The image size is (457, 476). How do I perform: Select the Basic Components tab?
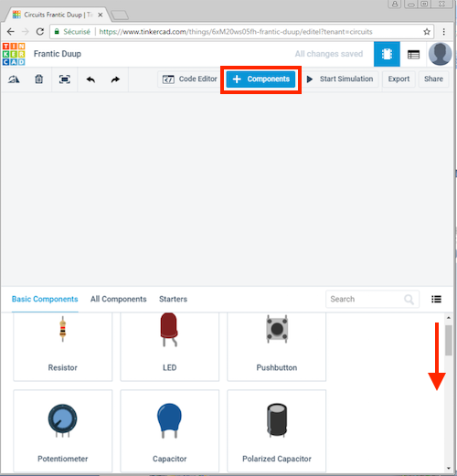point(45,299)
